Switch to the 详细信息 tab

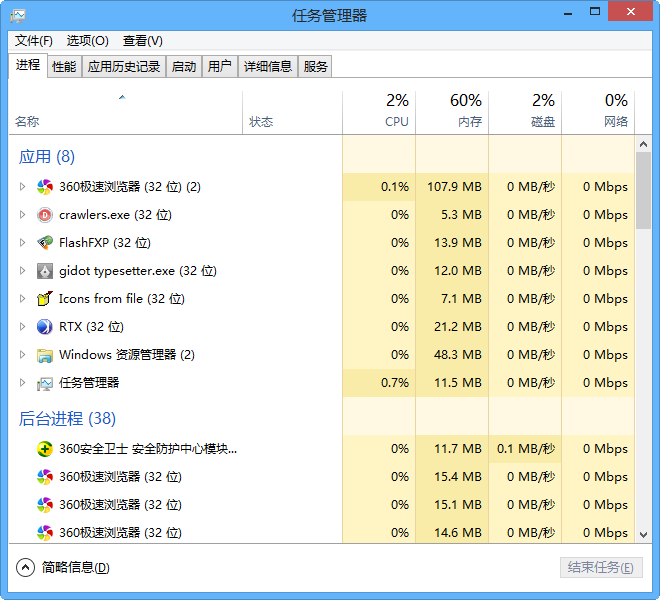268,67
